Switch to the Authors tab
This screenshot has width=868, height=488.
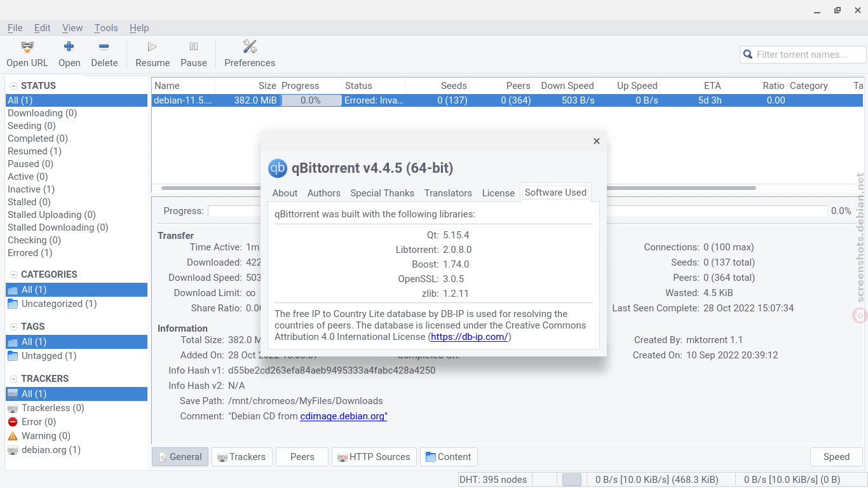(x=324, y=193)
